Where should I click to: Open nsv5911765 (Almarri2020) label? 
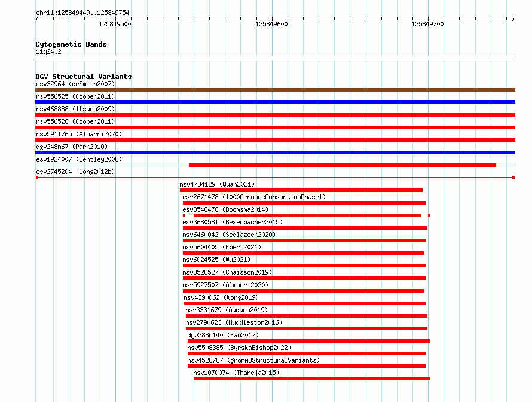[79, 134]
